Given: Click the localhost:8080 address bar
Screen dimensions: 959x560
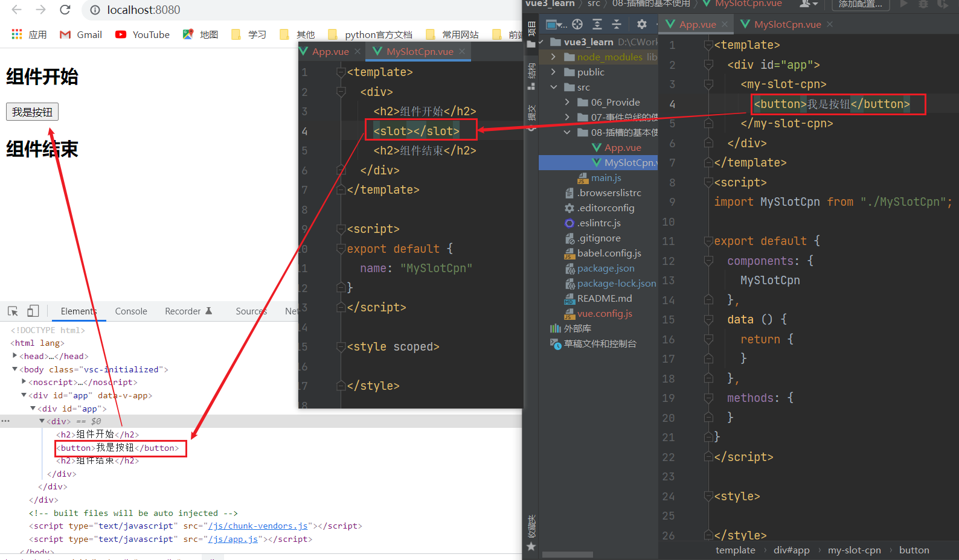Looking at the screenshot, I should 144,10.
